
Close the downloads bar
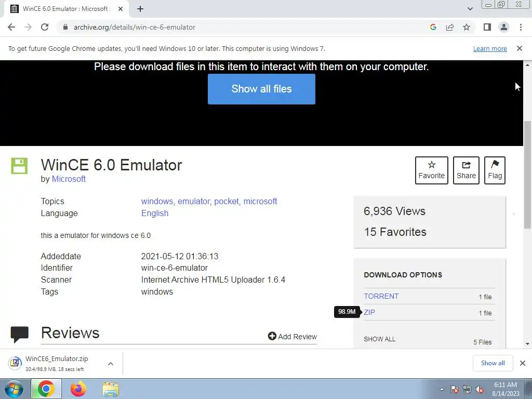point(523,363)
